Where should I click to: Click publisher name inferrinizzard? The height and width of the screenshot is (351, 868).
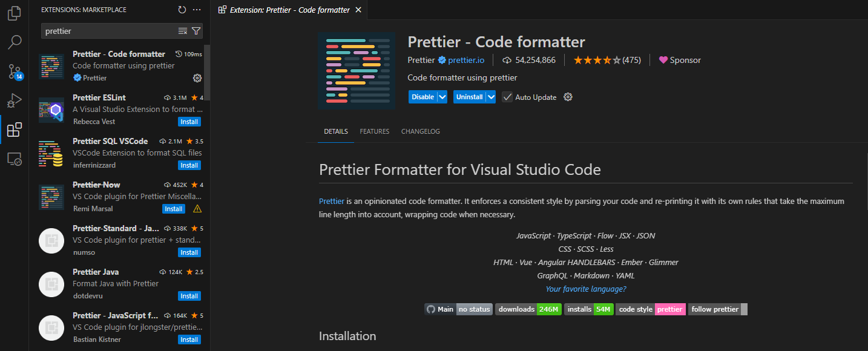[x=94, y=165]
